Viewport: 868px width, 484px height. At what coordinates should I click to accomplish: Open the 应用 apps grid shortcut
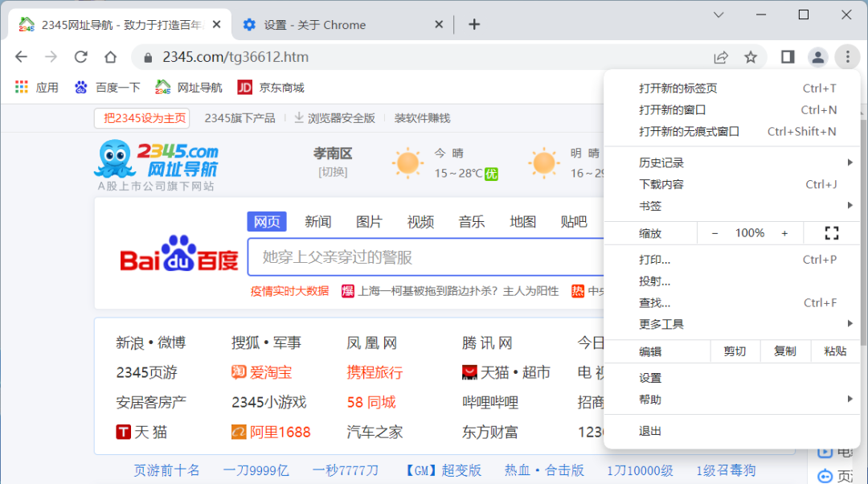(x=36, y=88)
